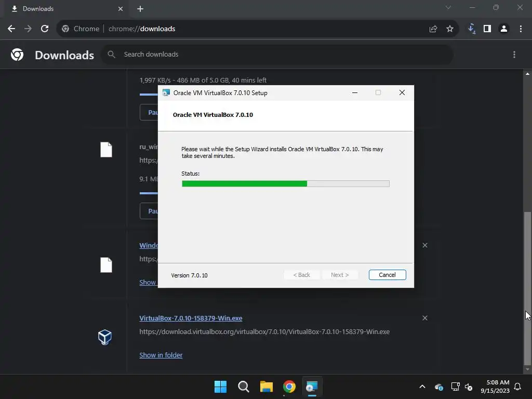The width and height of the screenshot is (532, 399).
Task: Click the download speed status text
Action: point(203,80)
